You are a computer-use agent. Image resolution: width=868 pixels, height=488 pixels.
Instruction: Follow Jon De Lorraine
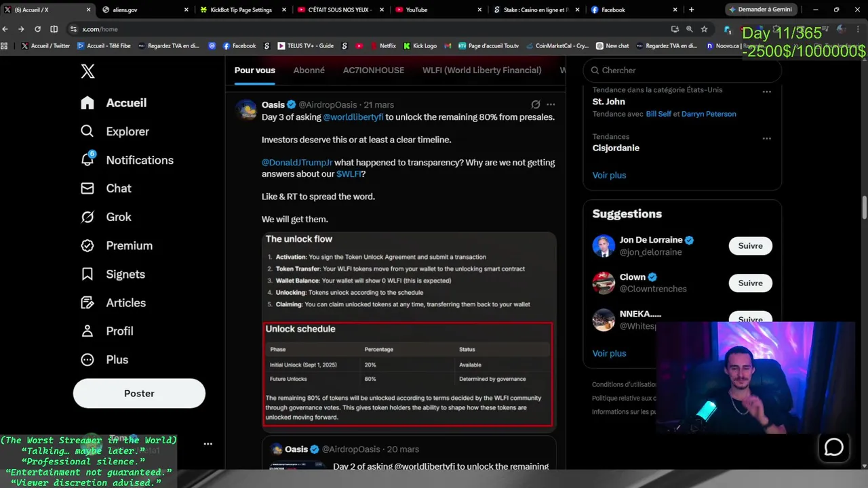(750, 246)
